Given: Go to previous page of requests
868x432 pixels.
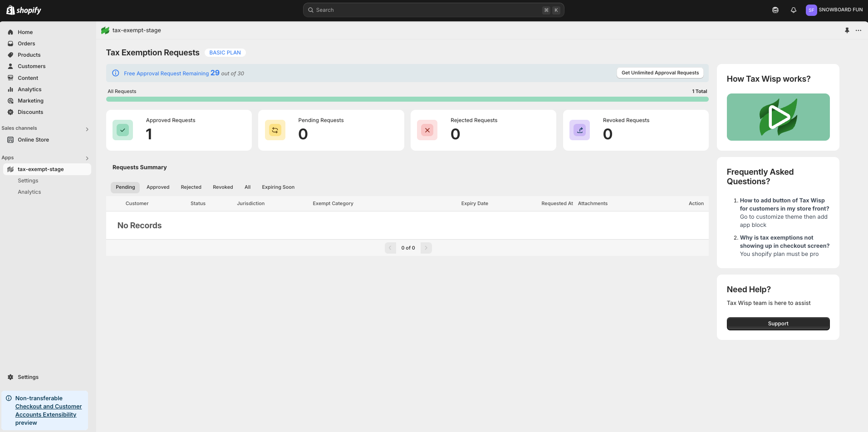Looking at the screenshot, I should point(390,248).
